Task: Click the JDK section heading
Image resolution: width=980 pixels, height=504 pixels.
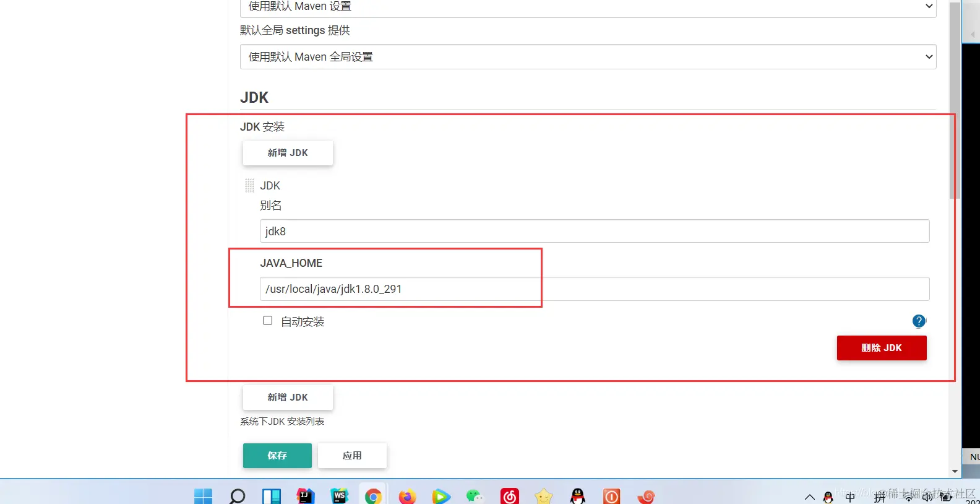Action: pos(254,98)
